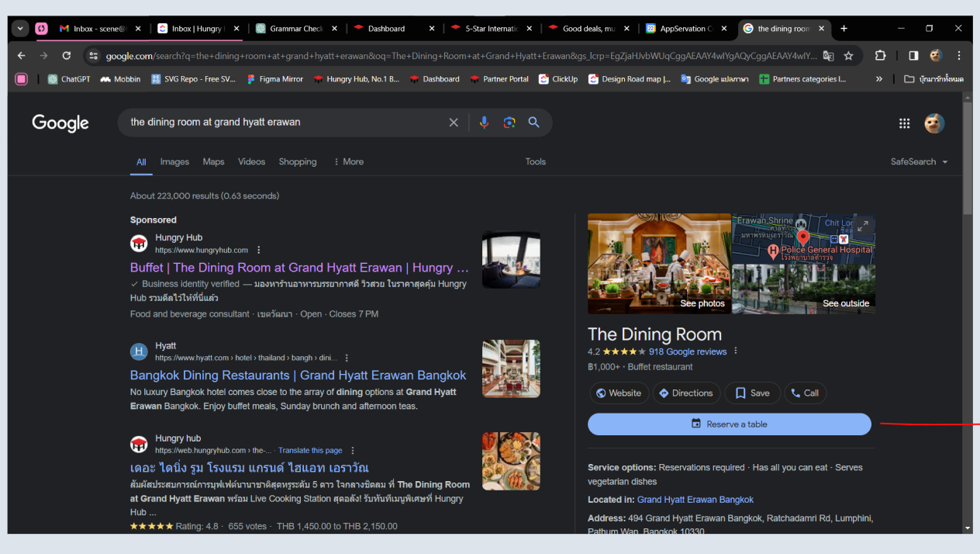The image size is (980, 554).
Task: Open the Google apps grid icon
Action: 904,123
